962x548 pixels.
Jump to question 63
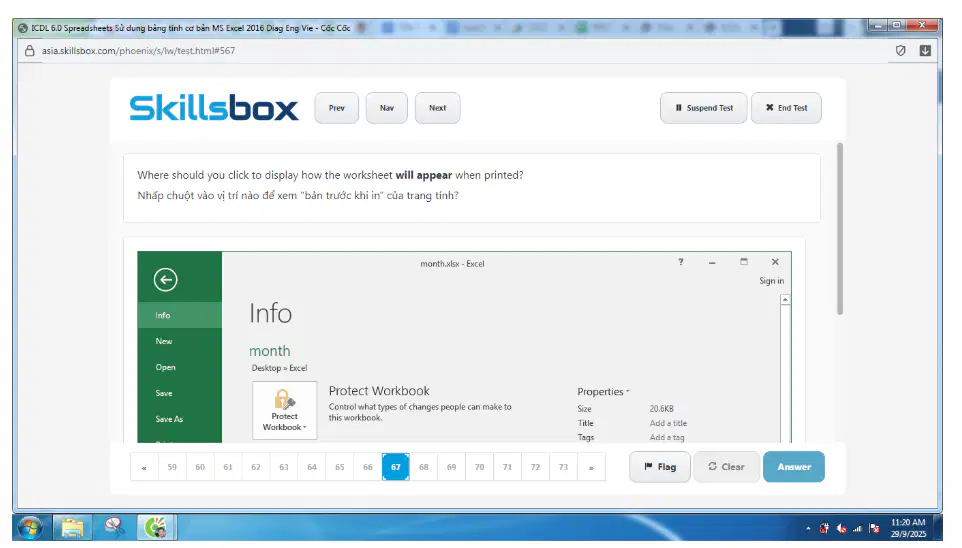pos(283,467)
